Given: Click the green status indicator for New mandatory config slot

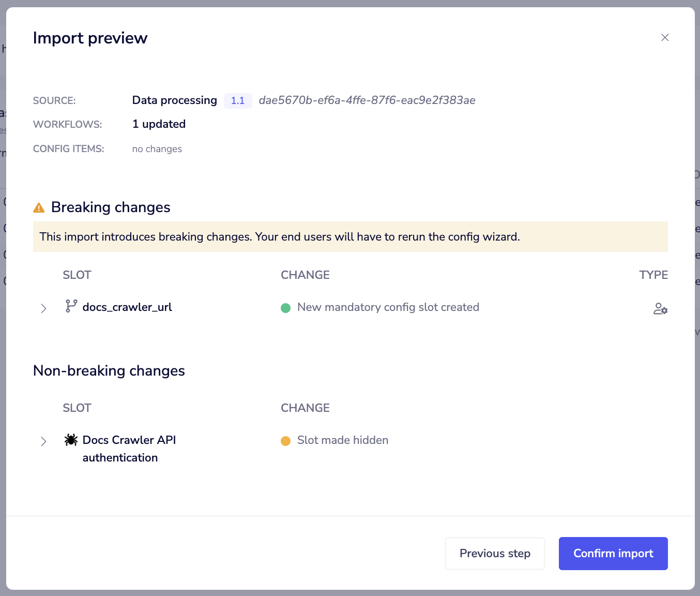Looking at the screenshot, I should coord(286,308).
